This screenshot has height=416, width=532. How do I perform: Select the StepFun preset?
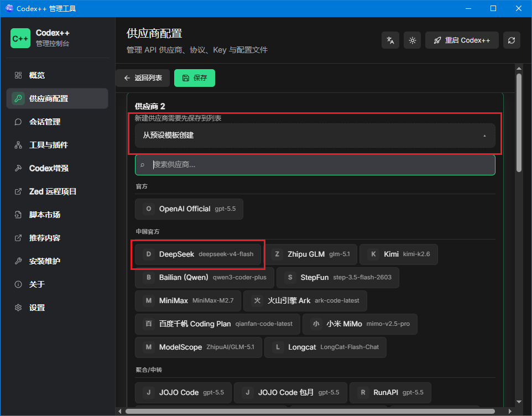click(x=337, y=278)
